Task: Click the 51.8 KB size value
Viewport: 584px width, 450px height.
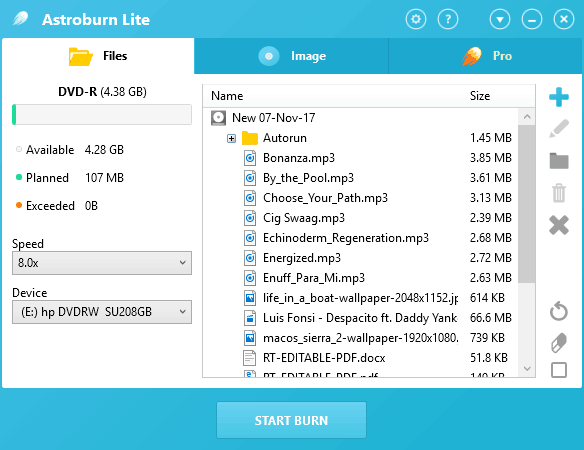Action: click(489, 358)
